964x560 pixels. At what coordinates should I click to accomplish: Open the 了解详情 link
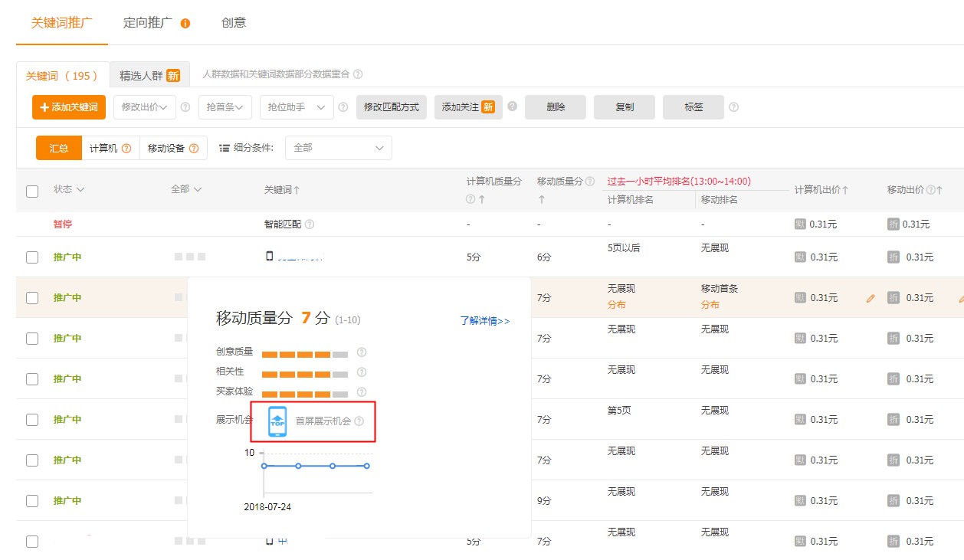(484, 321)
